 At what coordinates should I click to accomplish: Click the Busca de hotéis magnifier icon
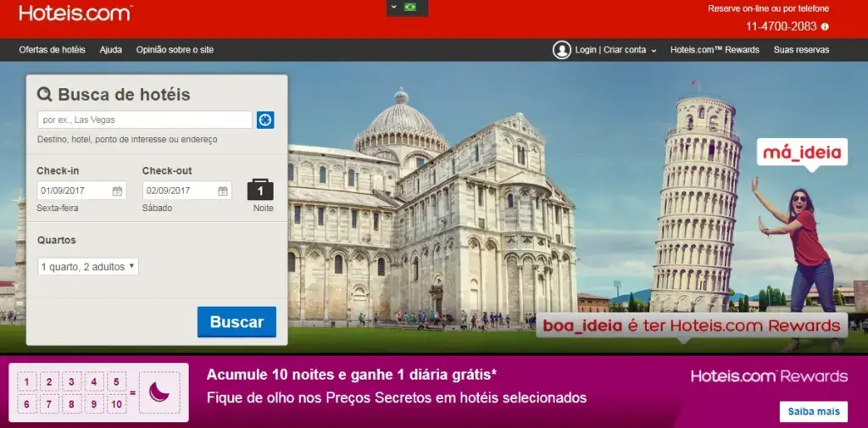44,94
